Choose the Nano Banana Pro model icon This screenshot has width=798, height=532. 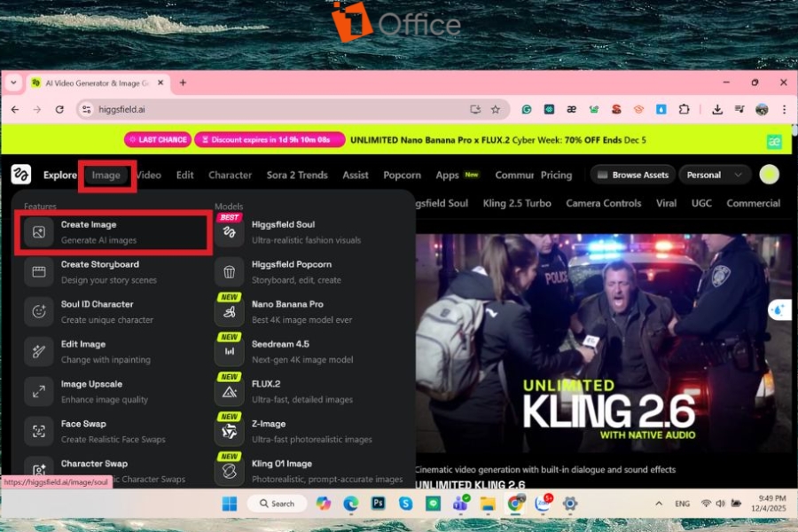click(229, 311)
